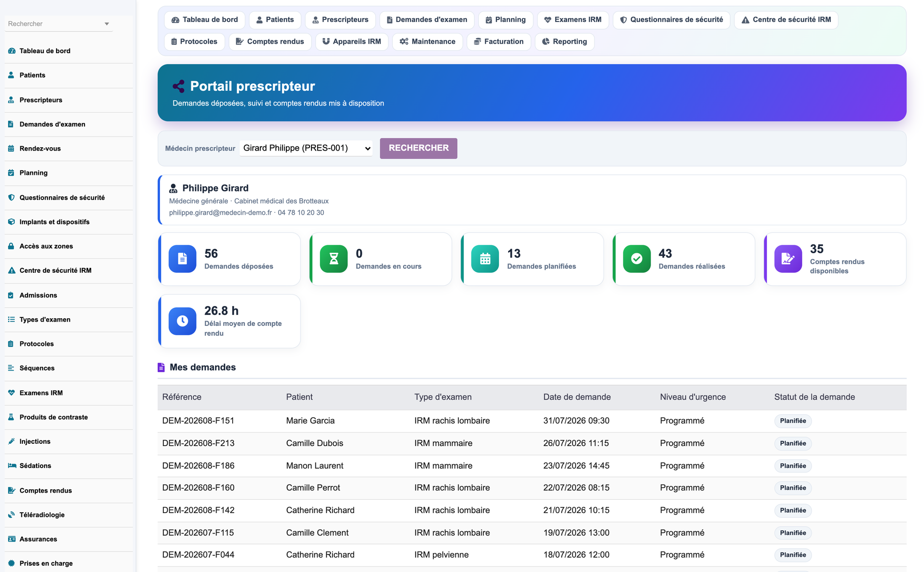Click the purple Comptes rendus disponibles icon
The image size is (924, 572).
pyautogui.click(x=788, y=259)
